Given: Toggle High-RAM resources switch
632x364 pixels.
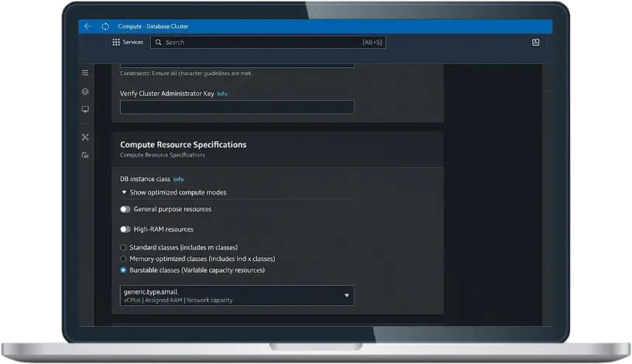Looking at the screenshot, I should click(125, 229).
